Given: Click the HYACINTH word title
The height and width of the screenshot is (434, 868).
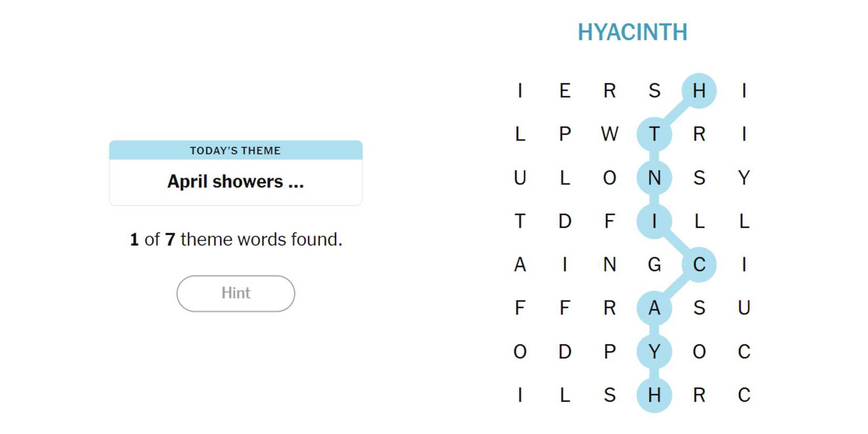Looking at the screenshot, I should (x=632, y=33).
